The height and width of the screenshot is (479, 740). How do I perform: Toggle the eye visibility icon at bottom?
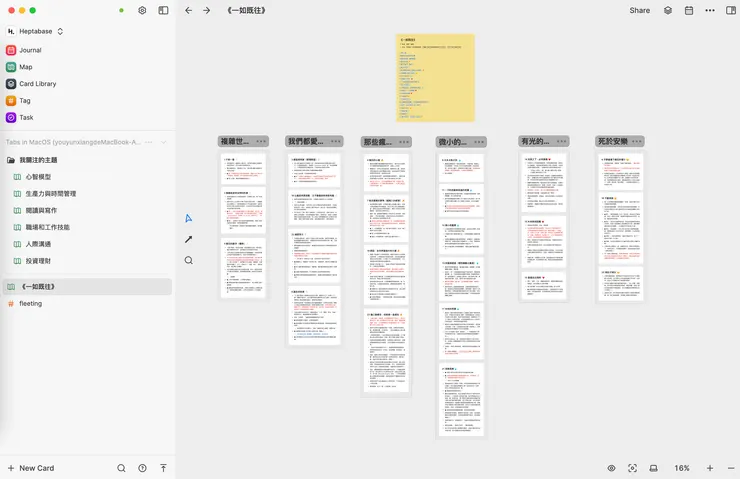(611, 468)
